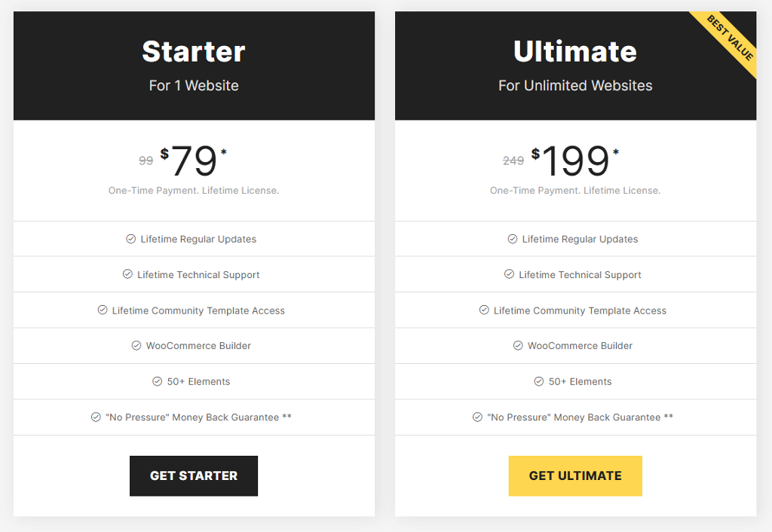Click the GET STARTER button
772x532 pixels.
[x=194, y=475]
